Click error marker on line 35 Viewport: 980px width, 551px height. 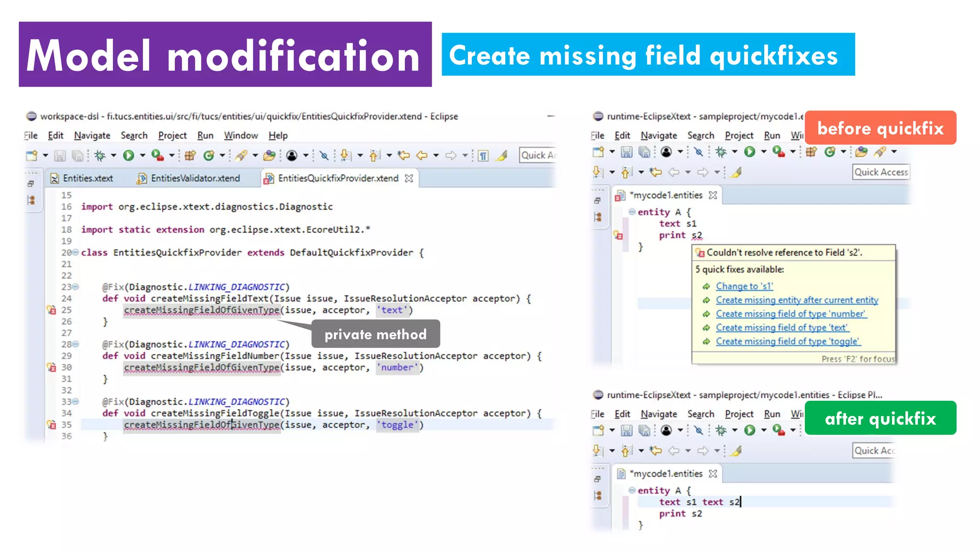pyautogui.click(x=51, y=425)
